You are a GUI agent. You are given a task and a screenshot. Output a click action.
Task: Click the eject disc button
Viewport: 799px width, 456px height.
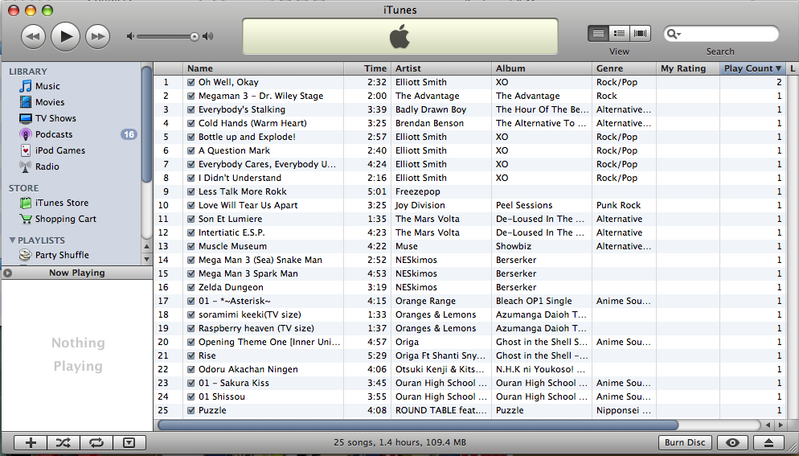coord(769,442)
